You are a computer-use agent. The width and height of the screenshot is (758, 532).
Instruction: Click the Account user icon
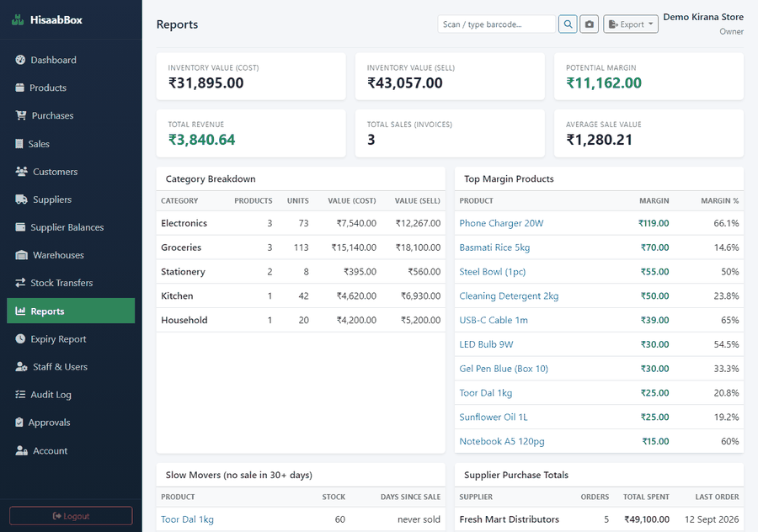pyautogui.click(x=21, y=450)
